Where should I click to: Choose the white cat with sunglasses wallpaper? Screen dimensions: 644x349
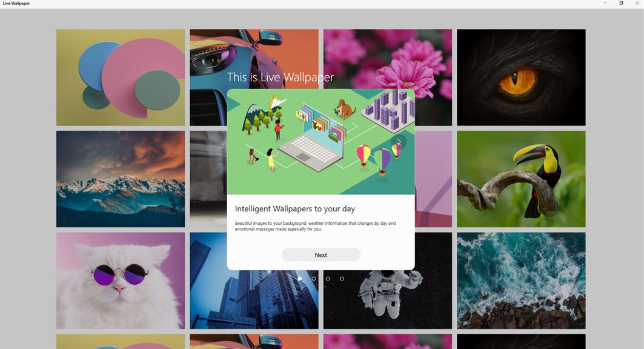coord(121,281)
